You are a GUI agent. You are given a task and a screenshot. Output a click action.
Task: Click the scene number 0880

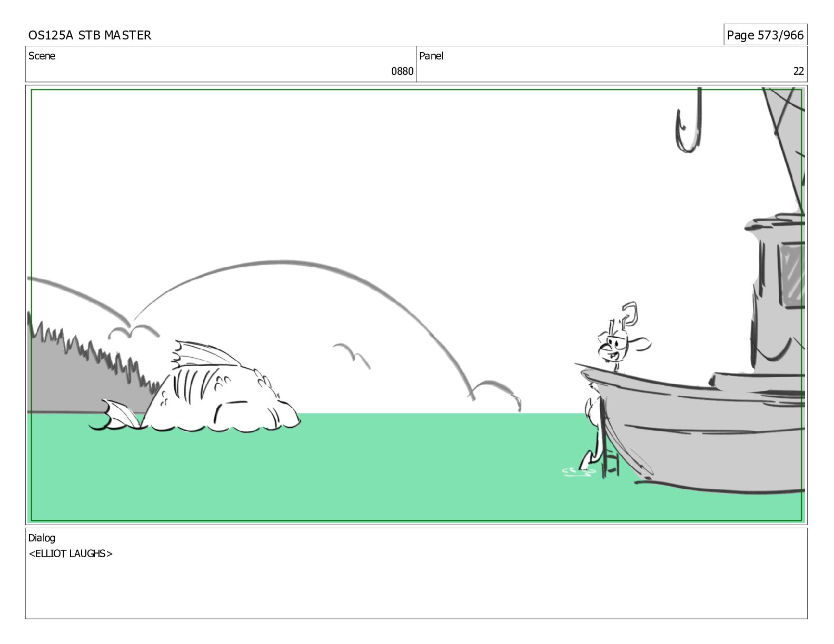coord(402,72)
